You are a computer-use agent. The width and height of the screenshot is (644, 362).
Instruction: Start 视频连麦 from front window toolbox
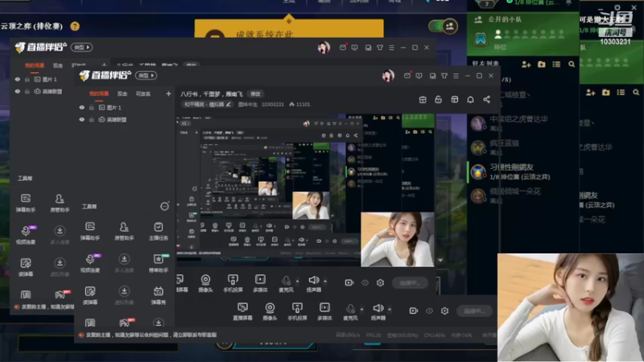90,263
